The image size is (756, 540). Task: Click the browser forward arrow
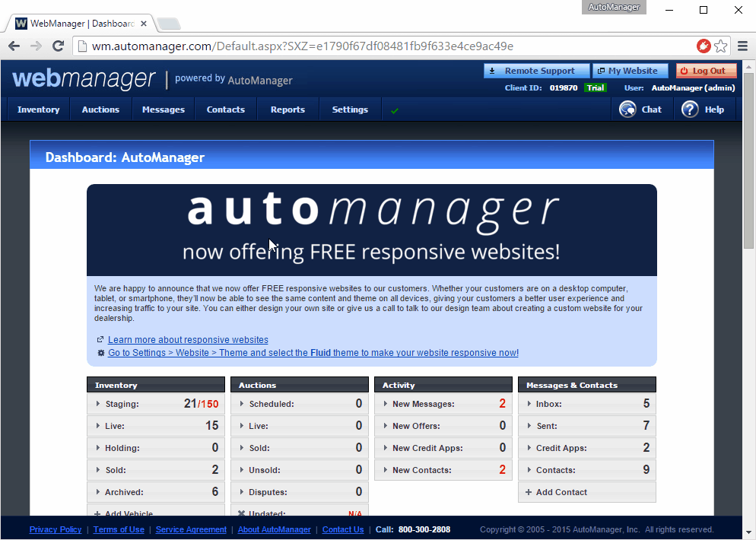pos(37,46)
